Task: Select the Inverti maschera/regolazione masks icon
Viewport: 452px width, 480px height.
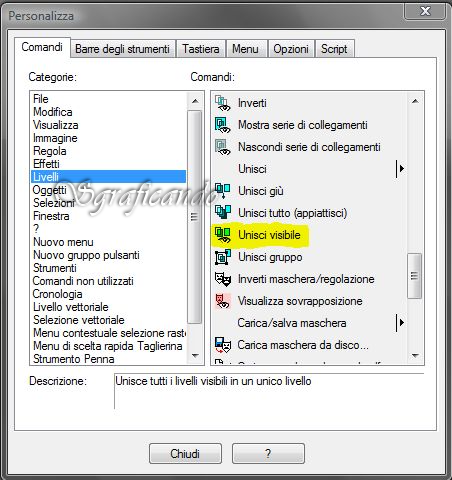Action: [x=222, y=279]
